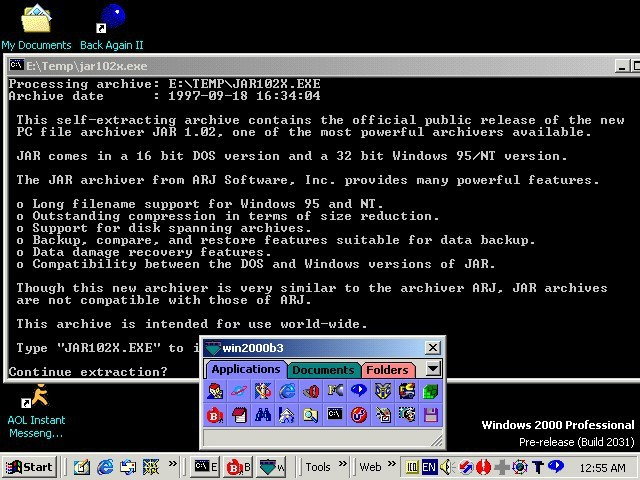Open the EN language indicator

coord(429,467)
